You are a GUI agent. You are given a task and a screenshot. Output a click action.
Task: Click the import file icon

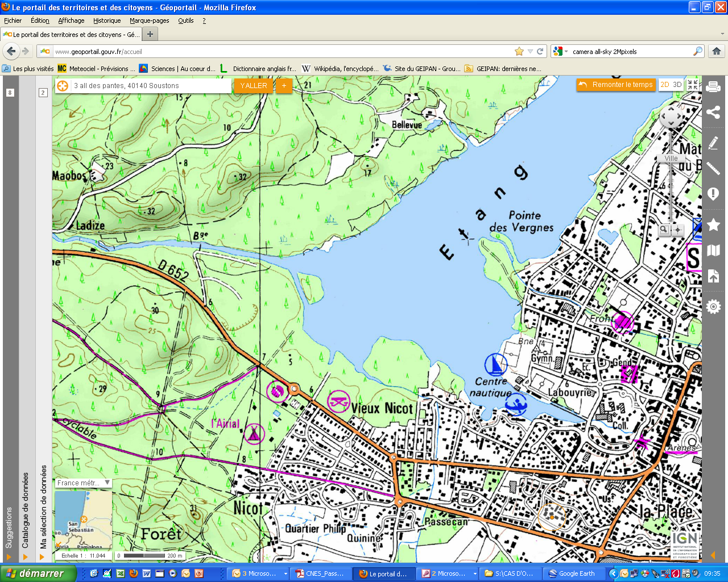713,277
